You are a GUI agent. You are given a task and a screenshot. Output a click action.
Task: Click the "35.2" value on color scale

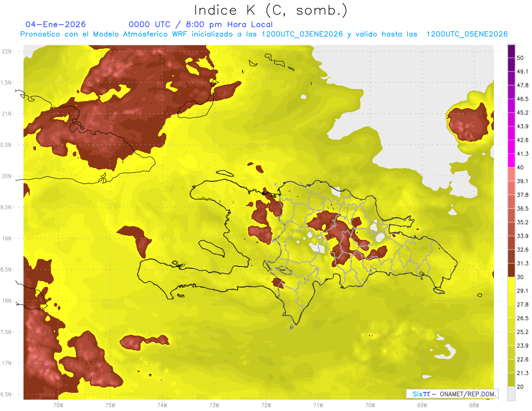point(523,222)
